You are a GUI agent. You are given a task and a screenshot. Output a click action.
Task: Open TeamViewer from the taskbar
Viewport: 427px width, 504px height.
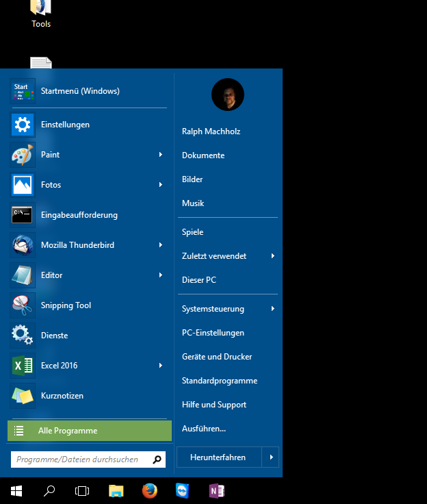tap(183, 490)
